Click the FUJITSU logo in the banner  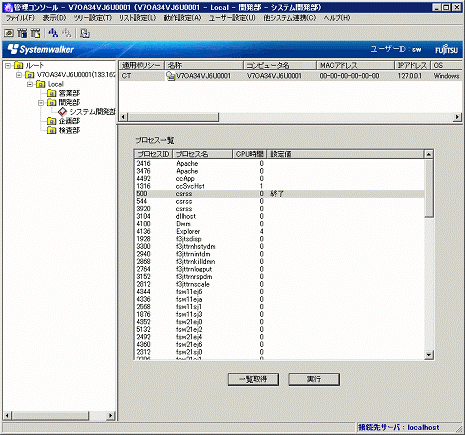pos(446,50)
